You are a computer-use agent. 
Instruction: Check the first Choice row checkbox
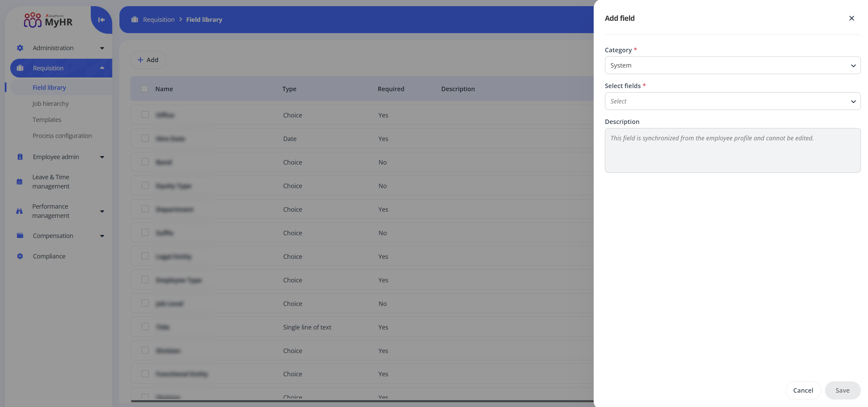tap(145, 115)
